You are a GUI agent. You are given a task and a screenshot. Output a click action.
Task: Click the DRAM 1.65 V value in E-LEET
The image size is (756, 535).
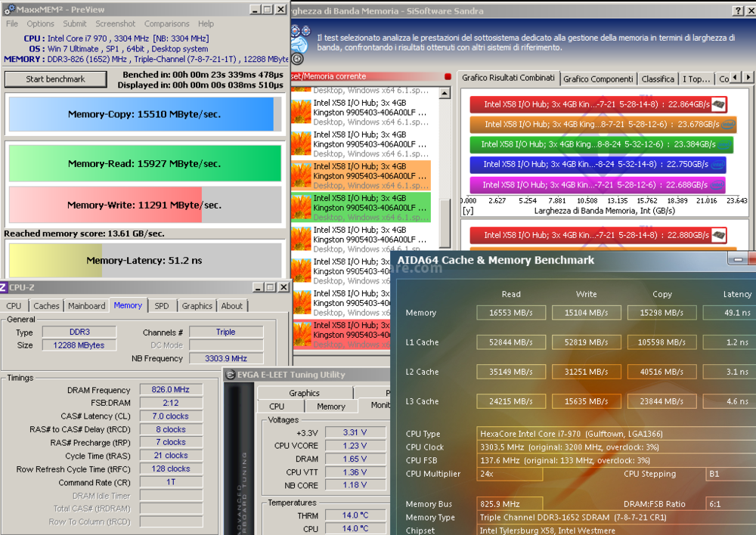tap(355, 459)
